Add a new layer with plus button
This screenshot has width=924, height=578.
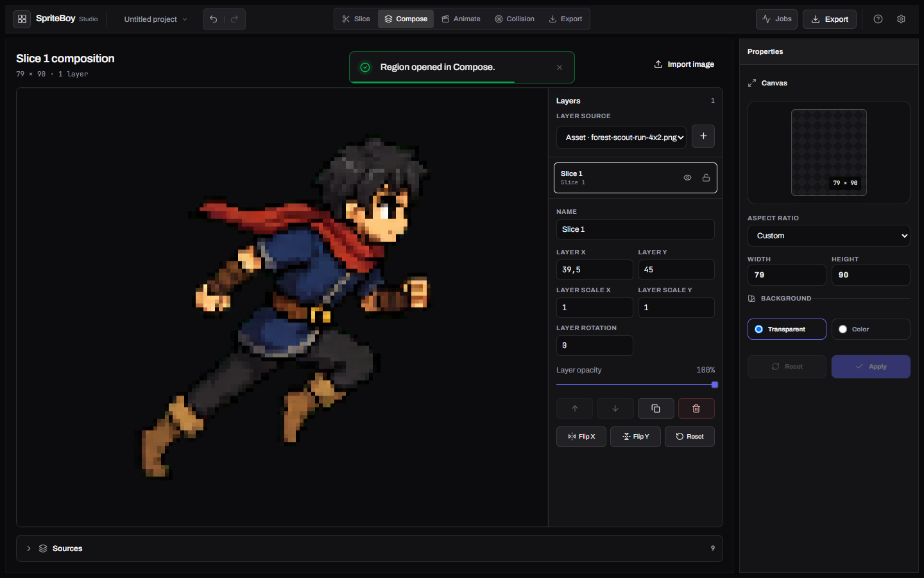tap(703, 136)
